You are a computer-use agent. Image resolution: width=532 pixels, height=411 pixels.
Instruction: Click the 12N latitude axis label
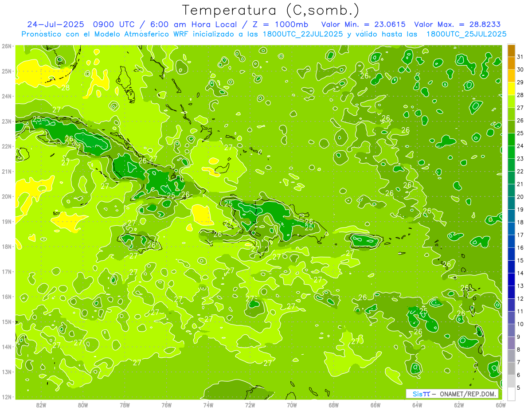point(7,397)
